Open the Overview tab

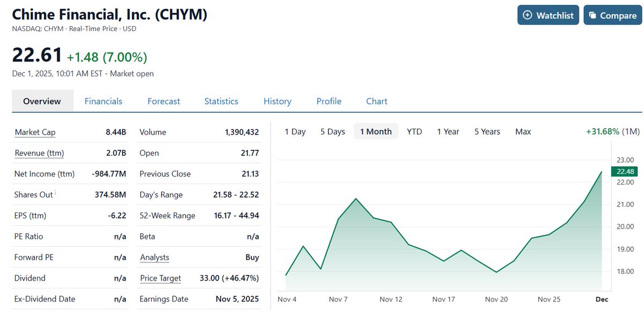coord(42,101)
